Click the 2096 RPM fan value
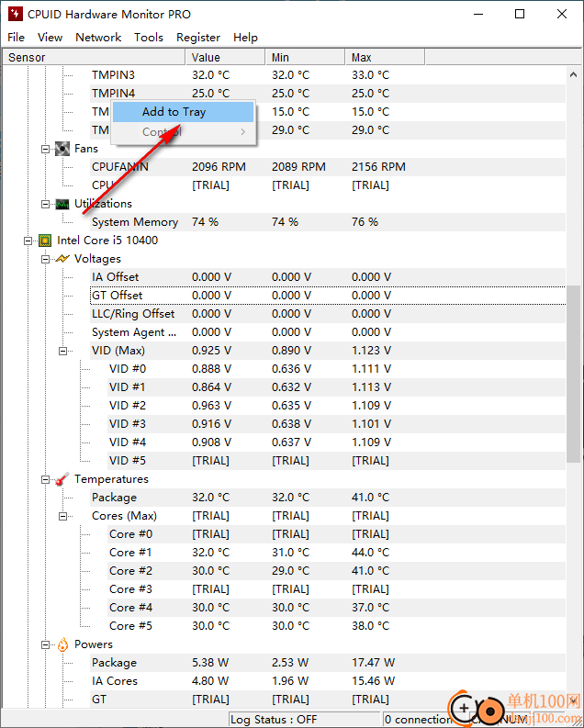 (219, 167)
